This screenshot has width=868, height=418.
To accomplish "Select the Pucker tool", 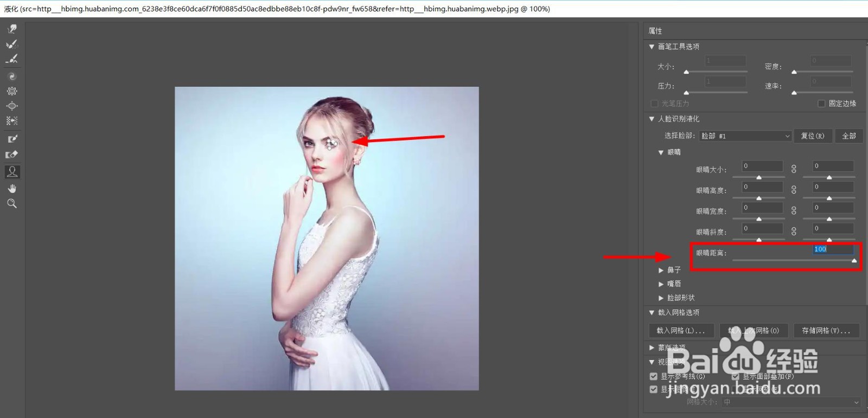I will (x=12, y=91).
